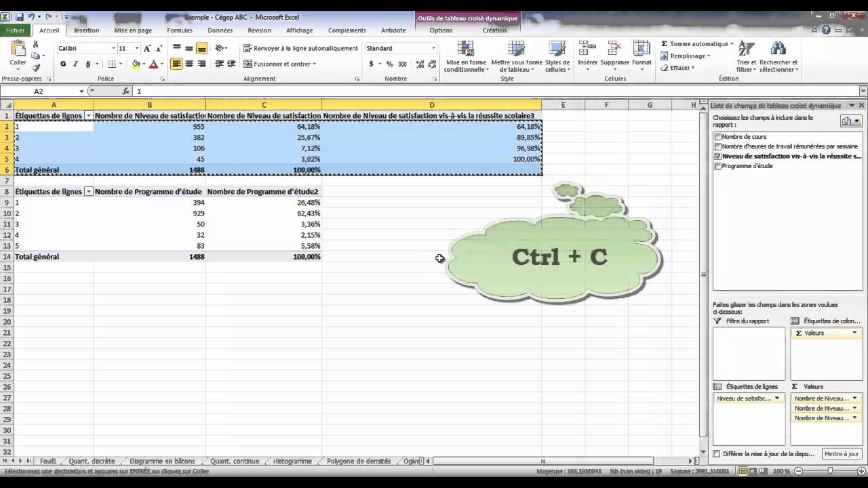
Task: Click the insert function fx icon
Action: coord(126,91)
